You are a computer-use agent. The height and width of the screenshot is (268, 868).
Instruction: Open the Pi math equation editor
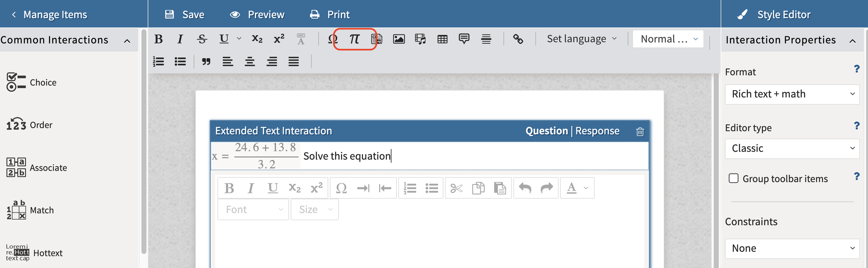[354, 39]
